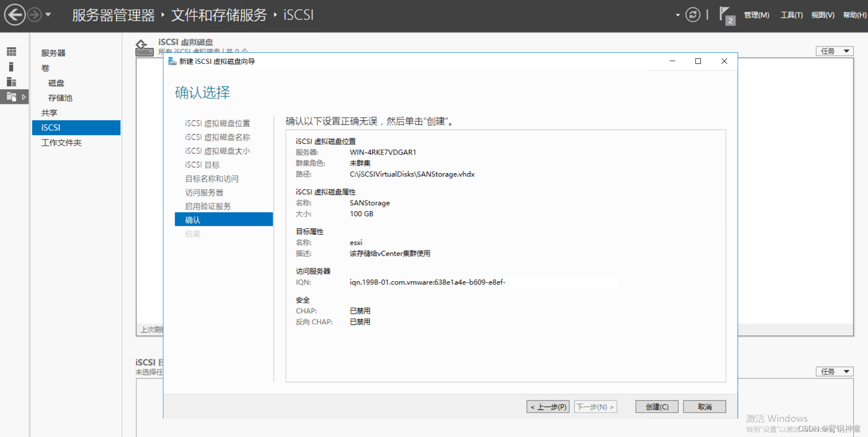Image resolution: width=868 pixels, height=437 pixels.
Task: Open the 管理(M) menu
Action: (756, 15)
